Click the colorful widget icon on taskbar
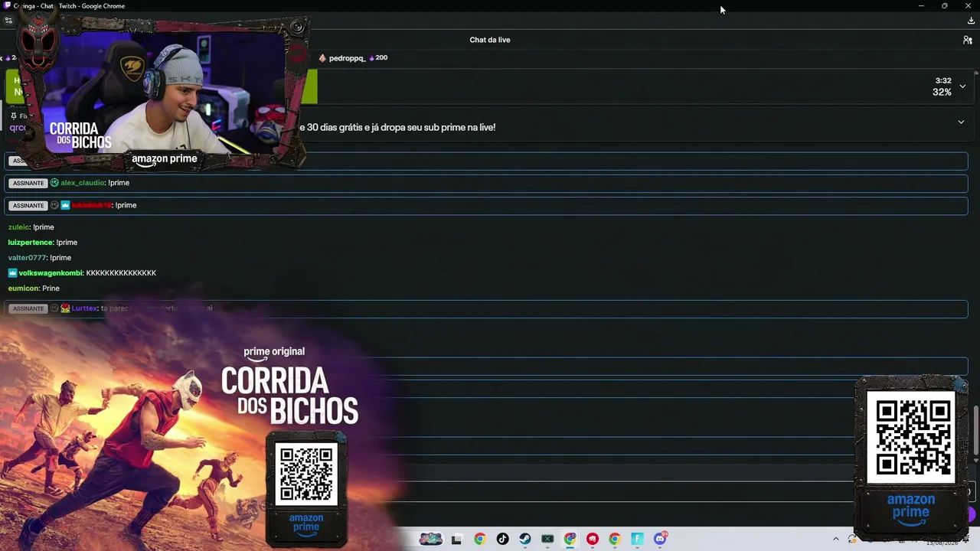Image resolution: width=980 pixels, height=551 pixels. click(x=431, y=539)
